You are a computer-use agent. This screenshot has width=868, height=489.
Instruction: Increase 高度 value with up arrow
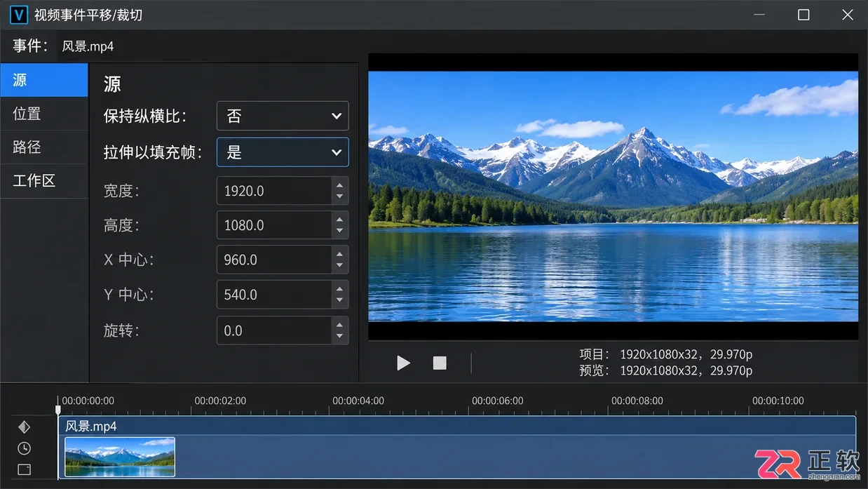pos(339,220)
